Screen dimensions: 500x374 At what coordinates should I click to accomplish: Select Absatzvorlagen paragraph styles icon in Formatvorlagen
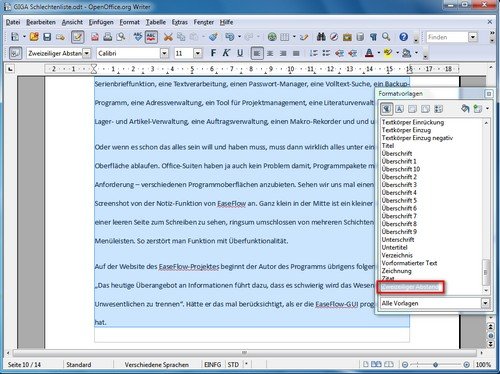click(x=386, y=109)
